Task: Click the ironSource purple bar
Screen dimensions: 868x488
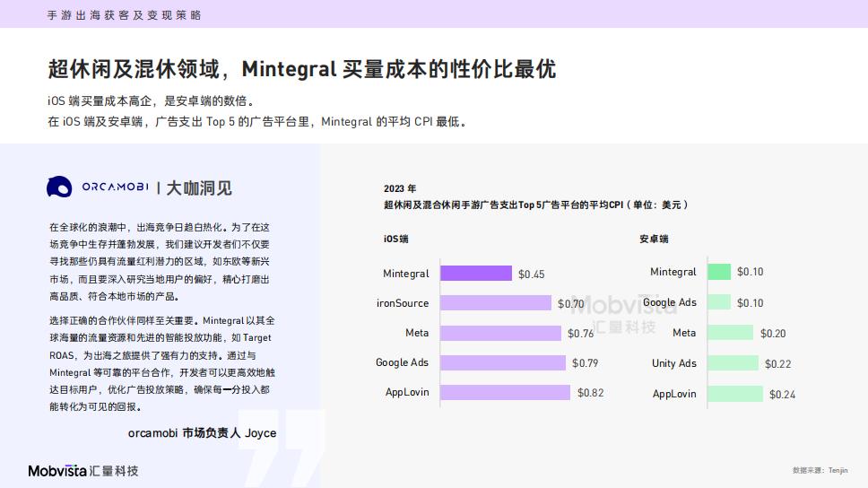Action: tap(496, 302)
